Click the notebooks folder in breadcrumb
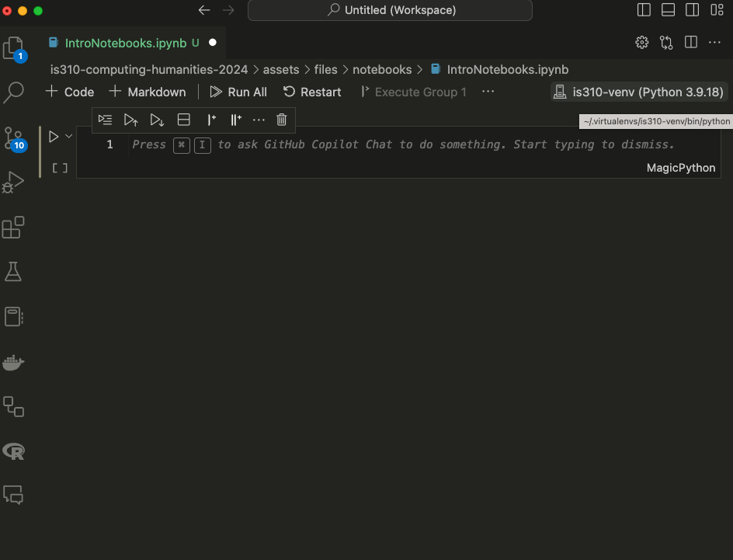733x560 pixels. click(x=382, y=69)
